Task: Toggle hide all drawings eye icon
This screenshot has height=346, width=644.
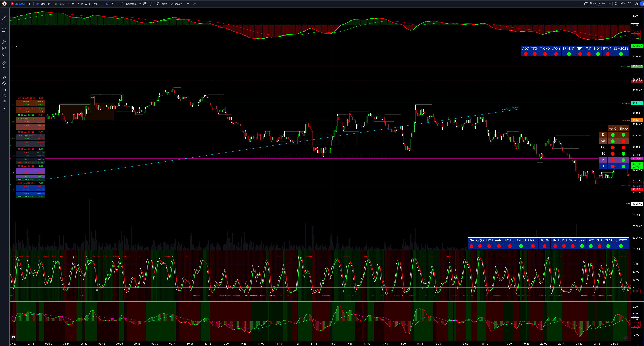Action: [4, 95]
